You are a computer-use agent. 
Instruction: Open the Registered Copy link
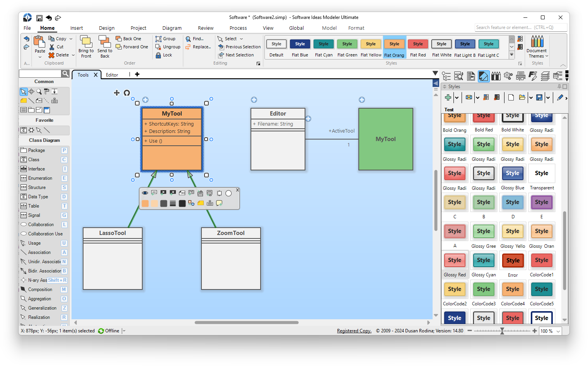point(354,331)
